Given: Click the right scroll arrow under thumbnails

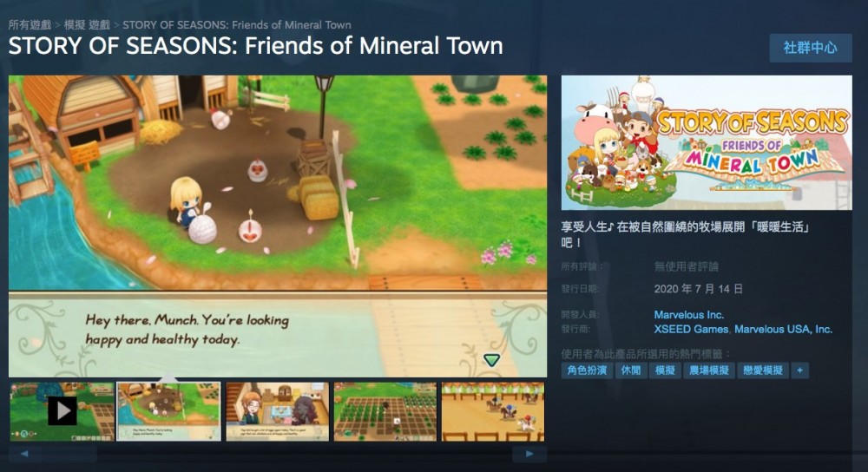Looking at the screenshot, I should click(529, 454).
